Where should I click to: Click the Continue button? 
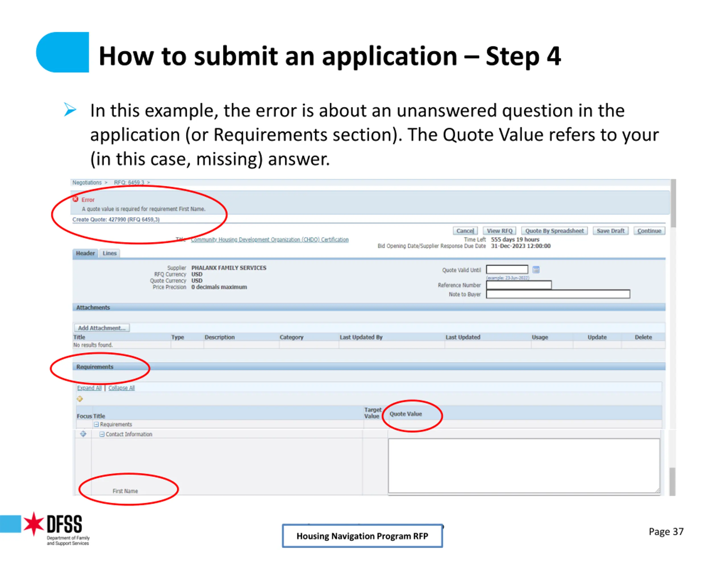pyautogui.click(x=649, y=230)
